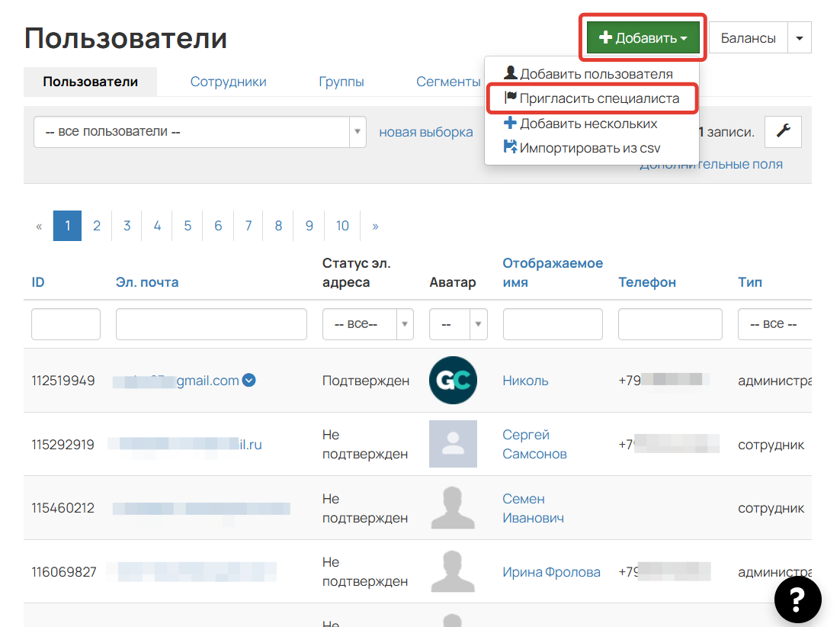Click the "новая выборка" link
This screenshot has width=840, height=627.
tap(425, 132)
